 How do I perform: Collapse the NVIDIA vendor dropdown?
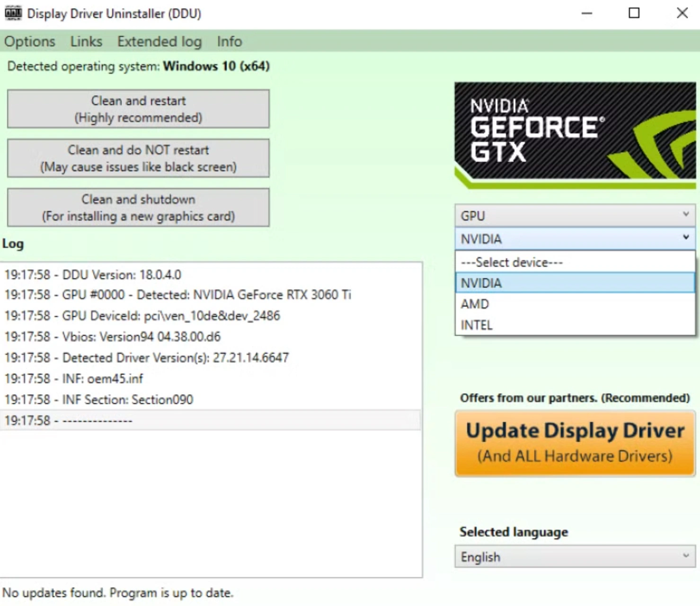[x=575, y=239]
